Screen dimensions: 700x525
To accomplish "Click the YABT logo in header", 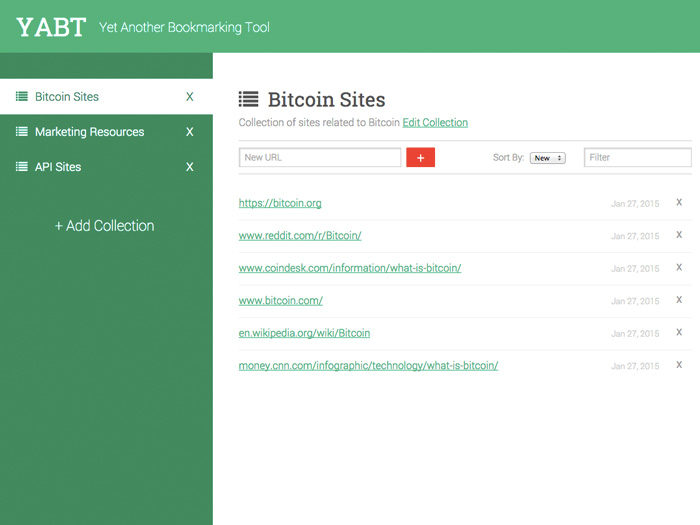I will tap(51, 27).
